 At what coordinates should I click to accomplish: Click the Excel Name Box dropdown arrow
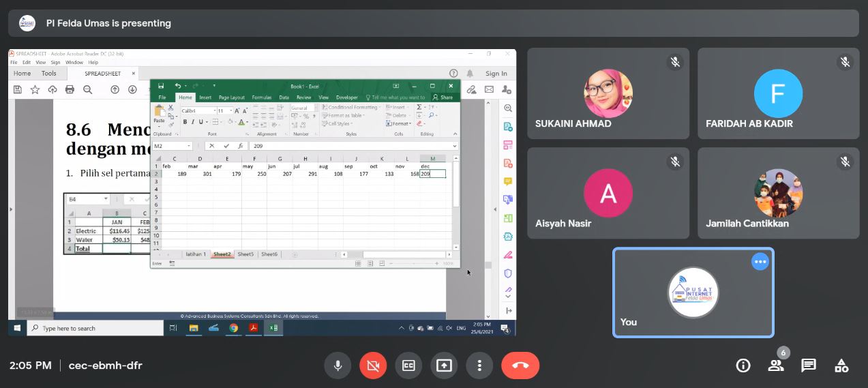(x=189, y=146)
